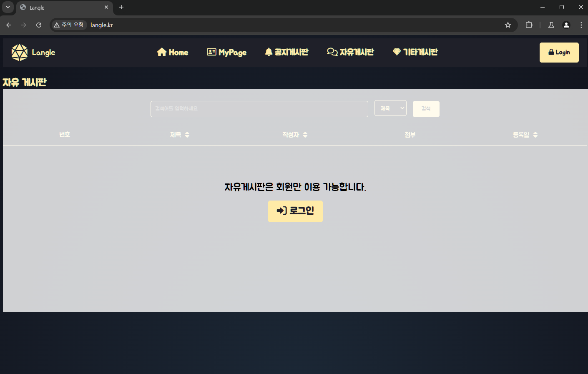The image size is (588, 374).
Task: Click the bell icon for 공지게시판
Action: (269, 52)
